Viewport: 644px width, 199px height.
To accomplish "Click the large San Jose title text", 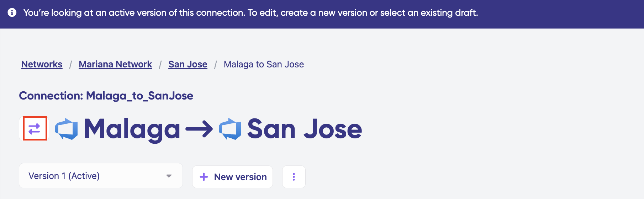I will pos(305,129).
